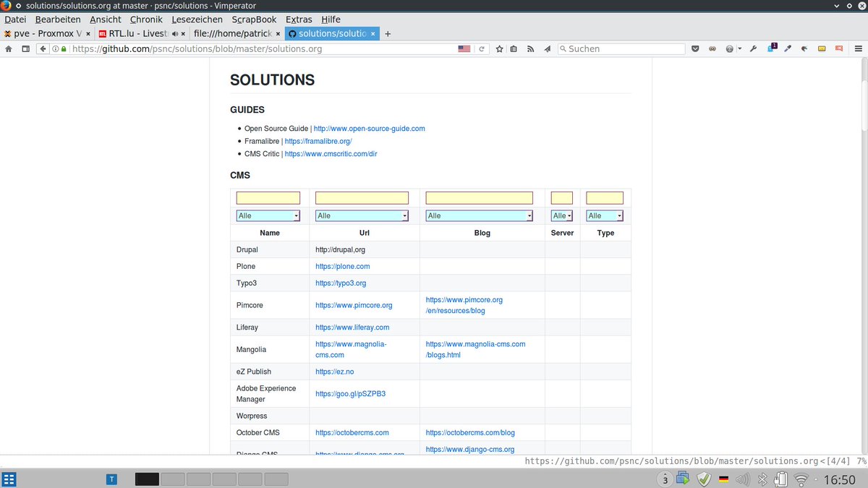Click the bookmark star icon
The image size is (868, 488).
pos(499,48)
